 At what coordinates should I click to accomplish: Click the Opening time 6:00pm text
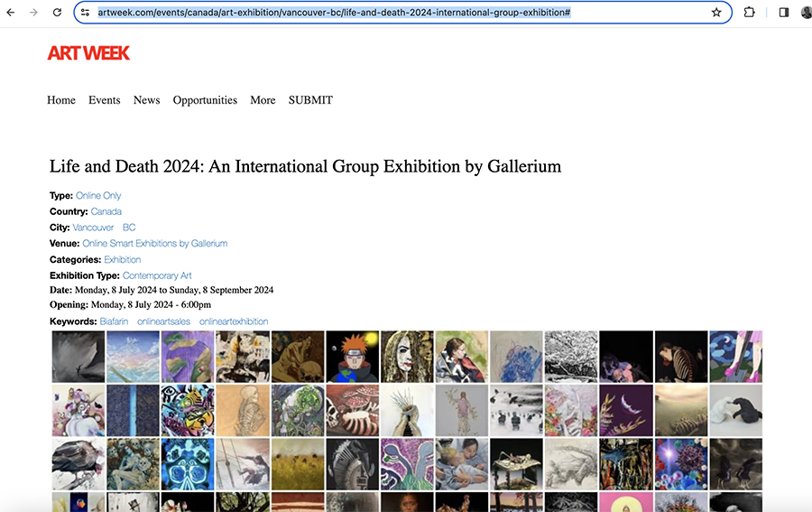click(x=196, y=304)
